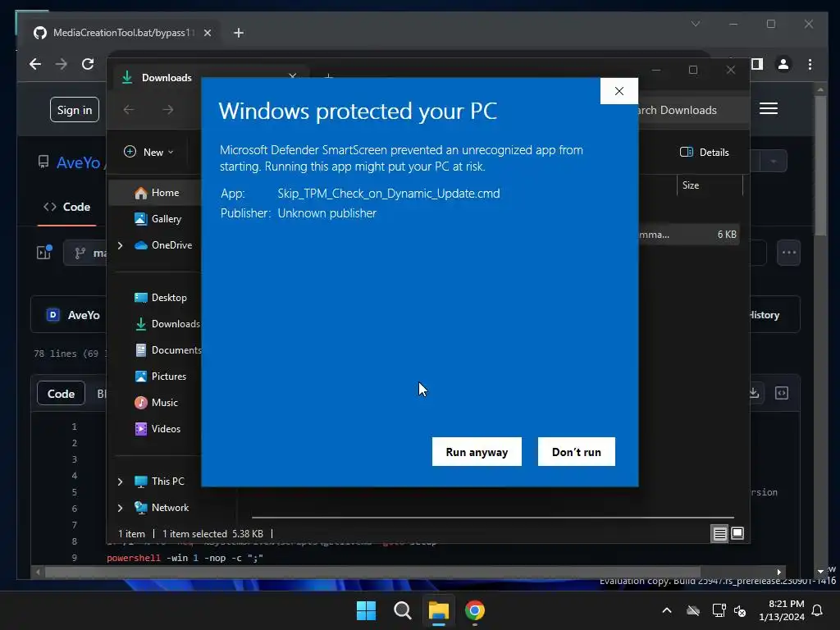The image size is (840, 630).
Task: Close the SmartScreen dialog with X
Action: [x=619, y=91]
